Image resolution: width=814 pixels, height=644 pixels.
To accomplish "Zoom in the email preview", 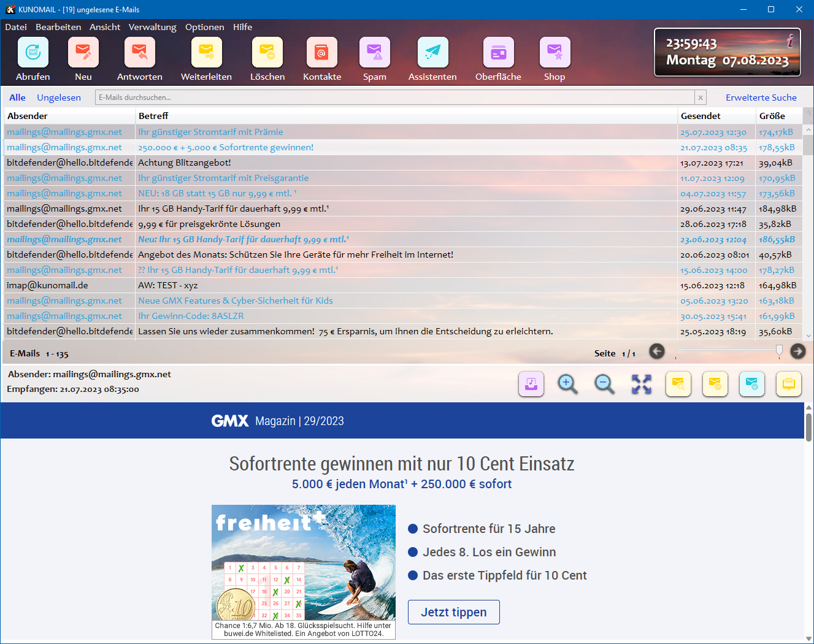I will pos(568,385).
